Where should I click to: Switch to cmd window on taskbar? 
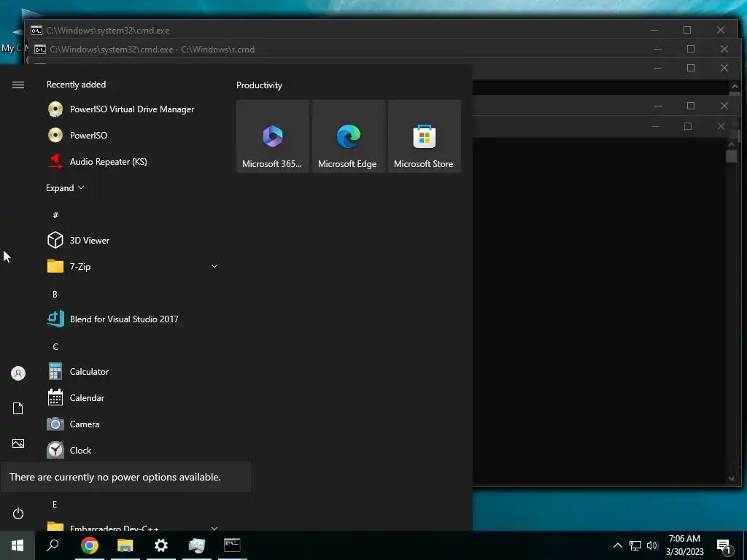point(232,545)
